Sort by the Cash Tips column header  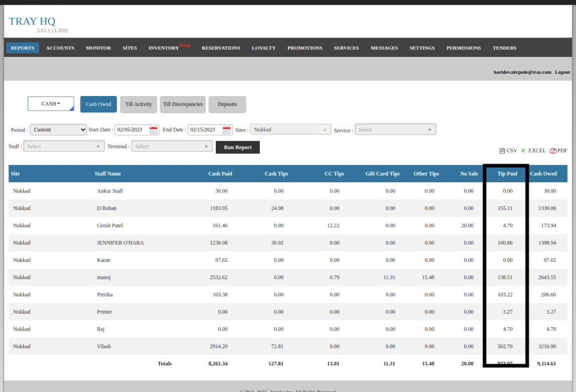pyautogui.click(x=276, y=173)
